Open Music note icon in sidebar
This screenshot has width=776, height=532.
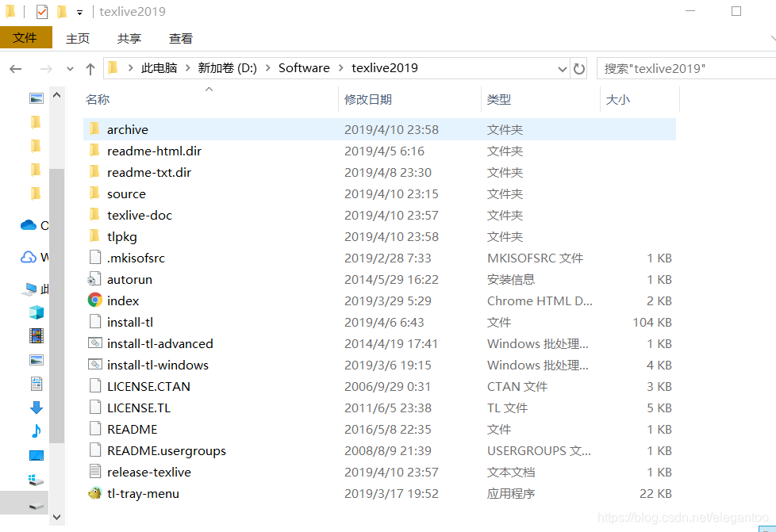point(36,431)
